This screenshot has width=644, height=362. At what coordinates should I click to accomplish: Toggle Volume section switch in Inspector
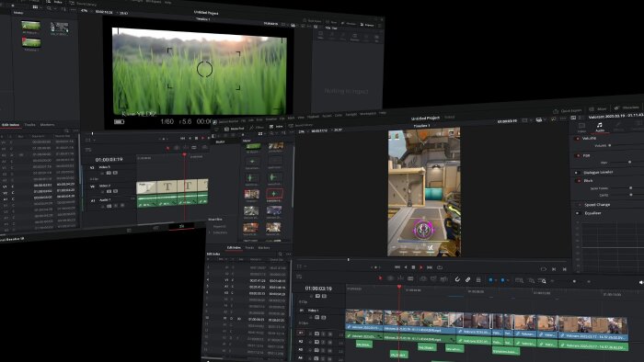[x=578, y=139]
